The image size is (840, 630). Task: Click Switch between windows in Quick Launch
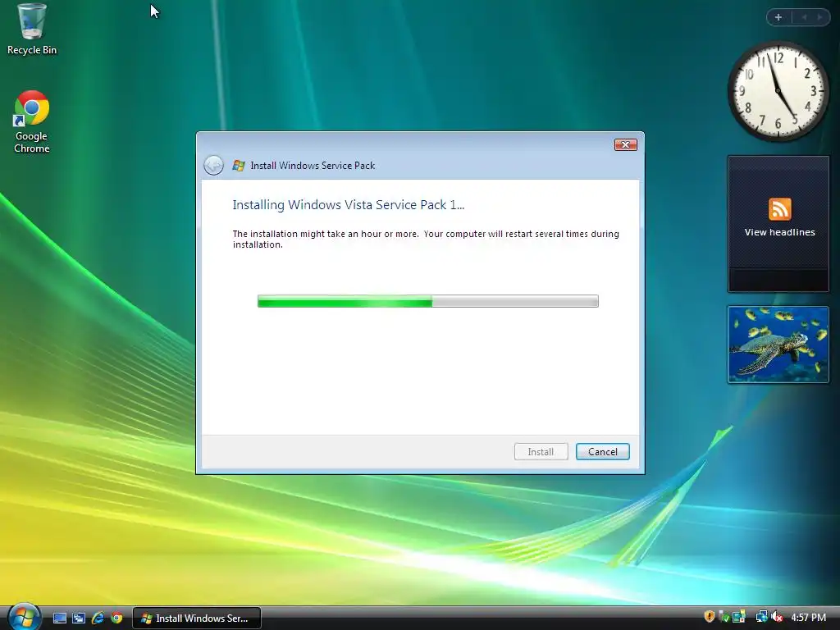pyautogui.click(x=79, y=619)
